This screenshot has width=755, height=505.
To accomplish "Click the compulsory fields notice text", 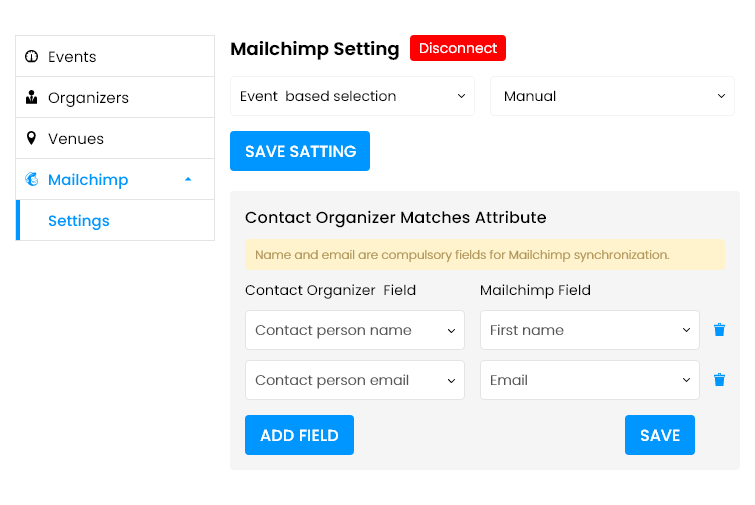I will [462, 255].
